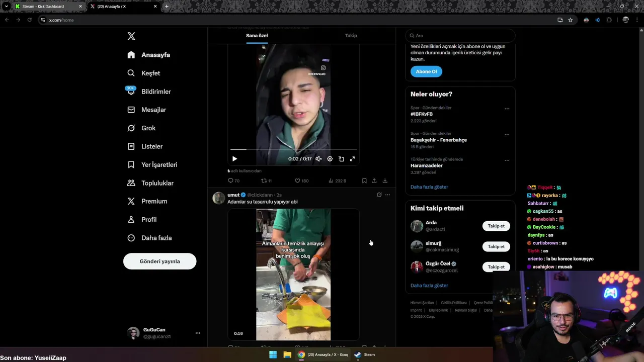Click the Ara search field
The image size is (644, 362).
(460, 36)
